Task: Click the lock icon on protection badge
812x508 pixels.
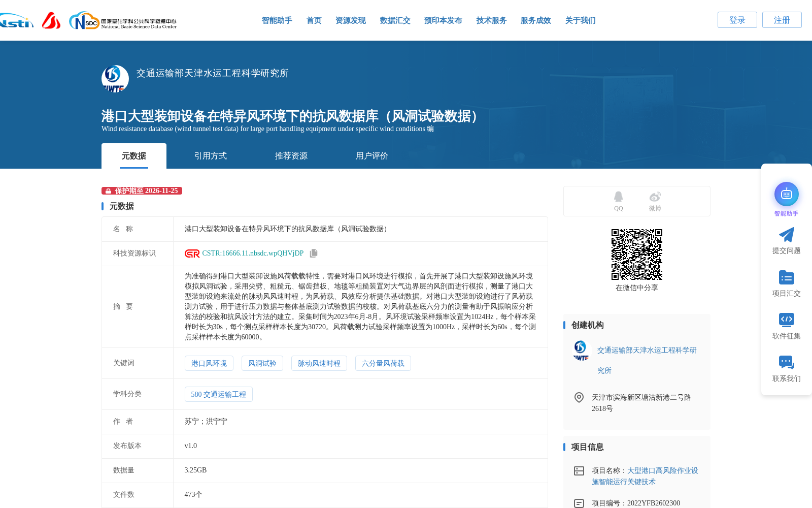Action: (108, 191)
